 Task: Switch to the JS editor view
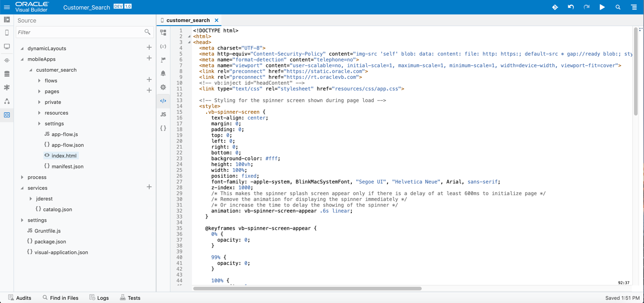click(163, 114)
